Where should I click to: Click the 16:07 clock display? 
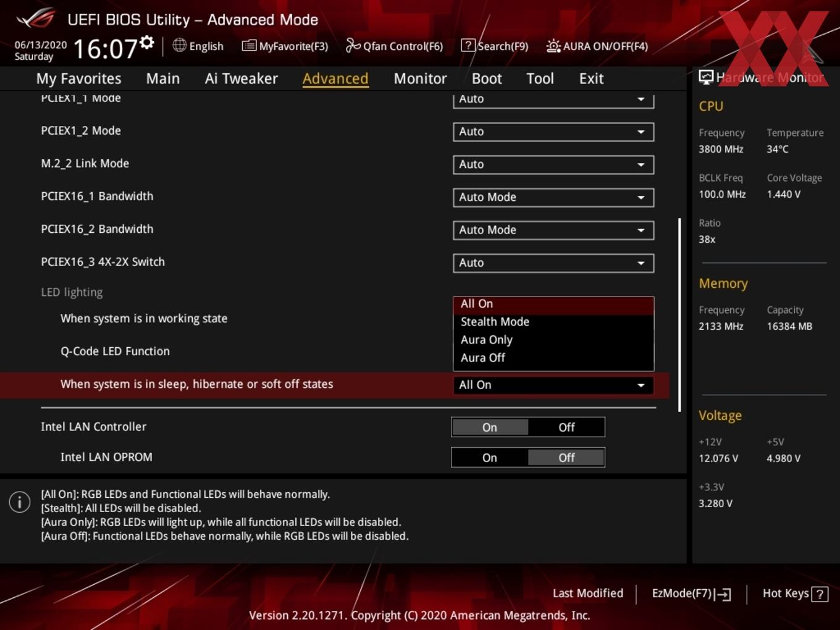click(105, 48)
